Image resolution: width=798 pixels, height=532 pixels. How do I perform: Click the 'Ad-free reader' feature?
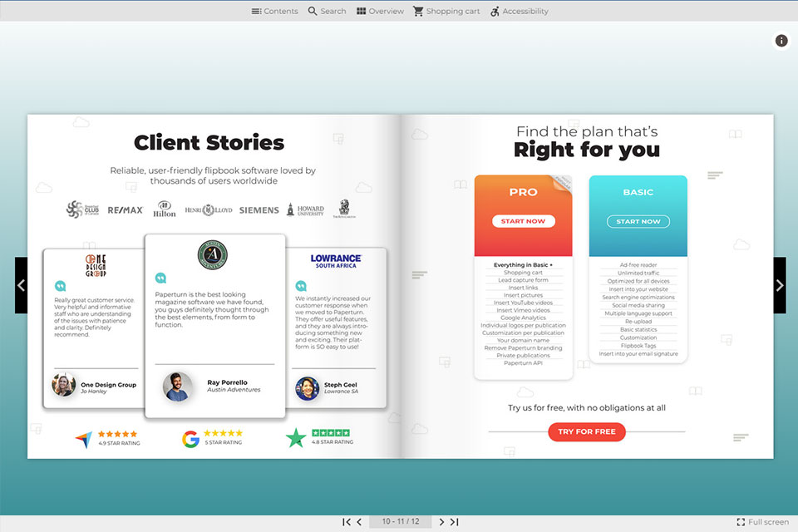(x=638, y=264)
